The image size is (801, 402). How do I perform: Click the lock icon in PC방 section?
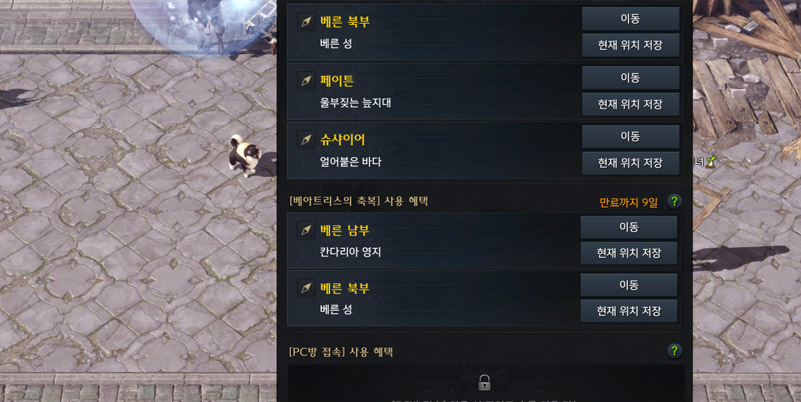(484, 382)
